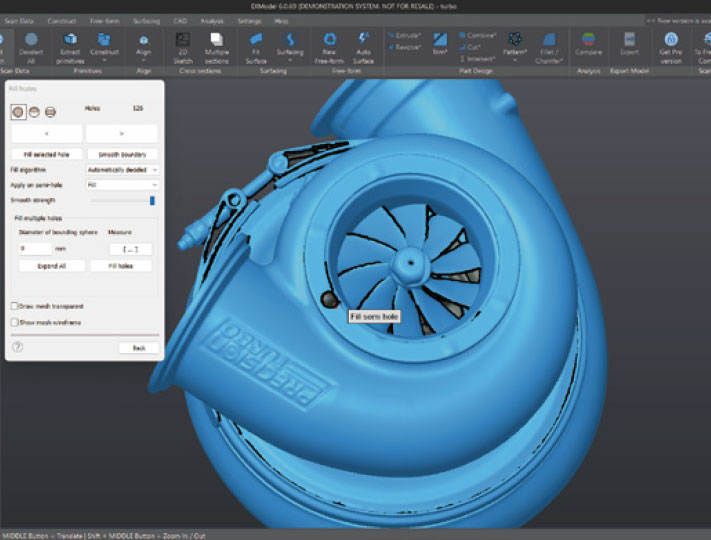This screenshot has width=711, height=540.
Task: Click the Fill selected hole button
Action: pyautogui.click(x=46, y=154)
